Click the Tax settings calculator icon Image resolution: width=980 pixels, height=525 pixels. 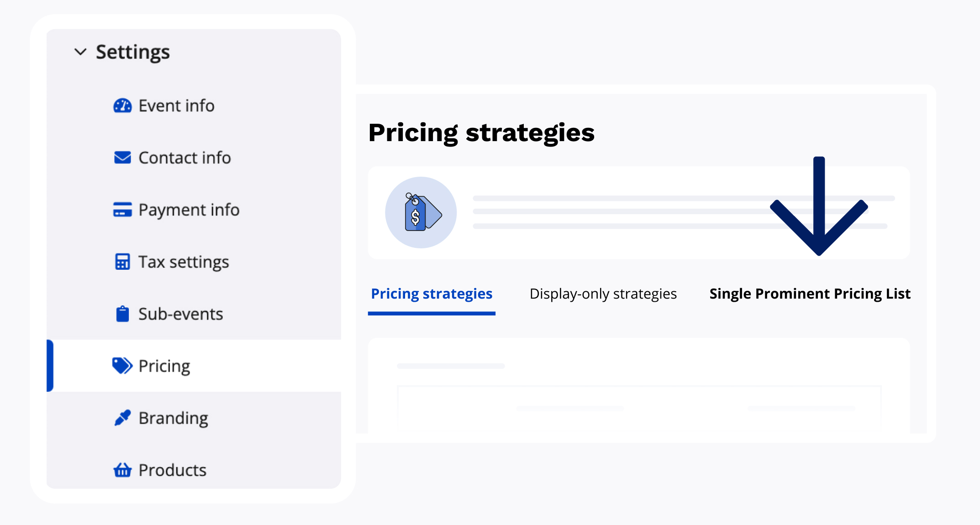point(122,262)
